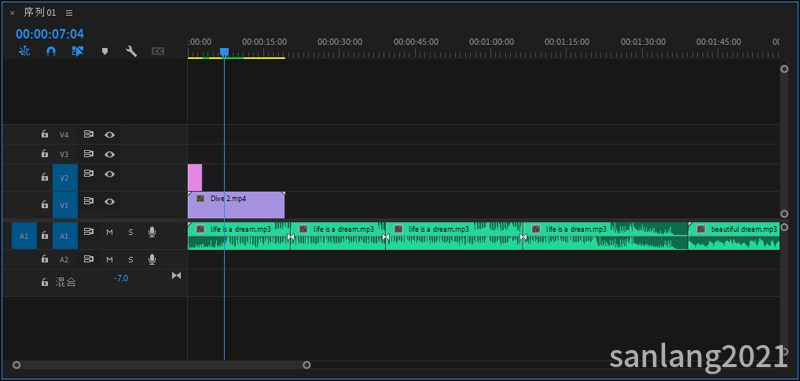
Task: Click the horizontal zoom scrollbar bar
Action: pyautogui.click(x=161, y=365)
